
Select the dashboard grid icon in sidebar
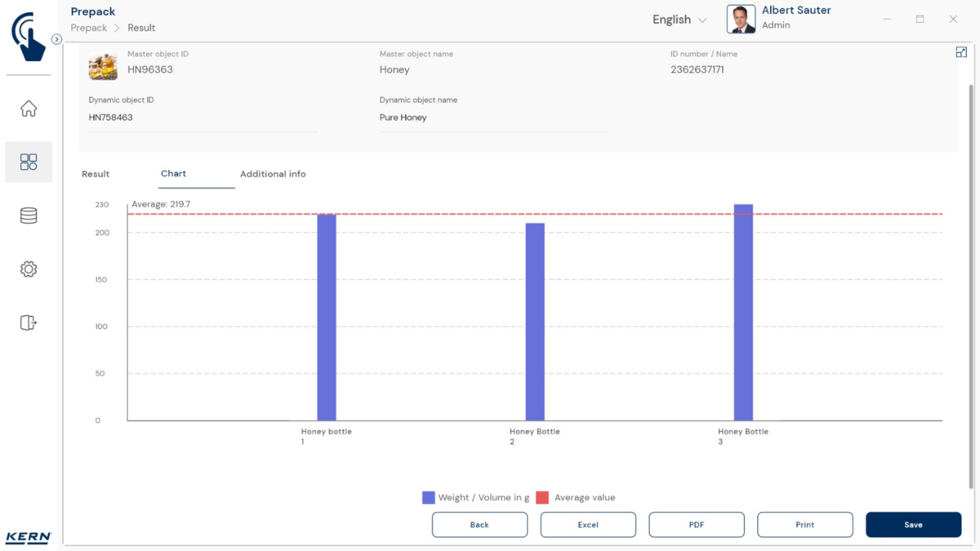(29, 162)
